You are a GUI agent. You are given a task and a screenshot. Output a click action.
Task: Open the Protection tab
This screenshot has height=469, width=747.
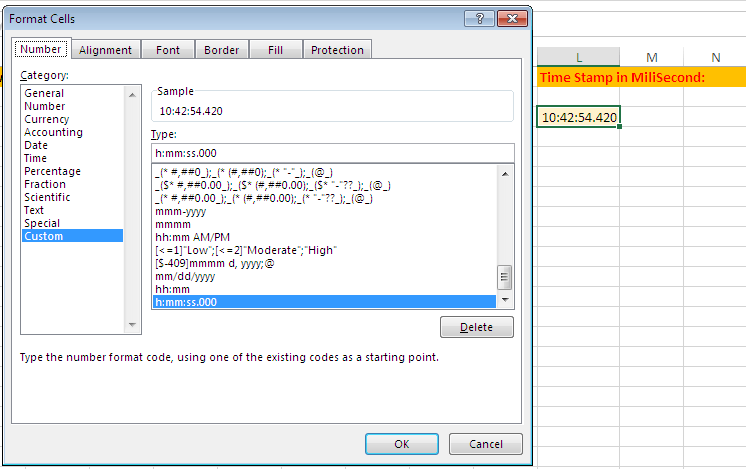[337, 50]
